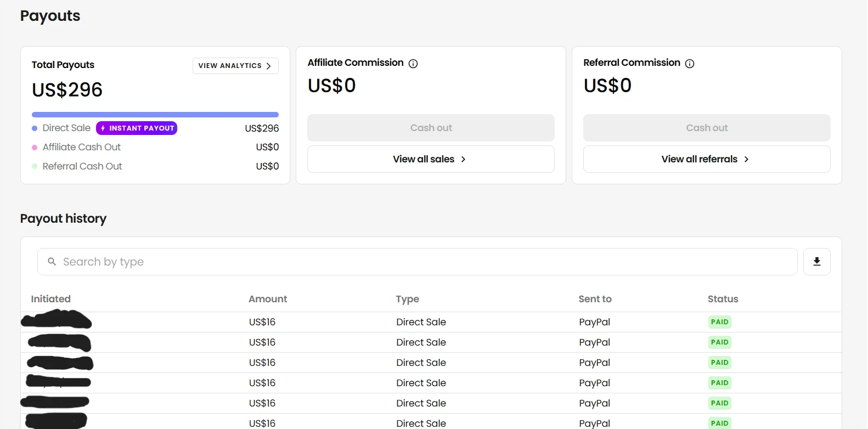Click the search magnifier icon
Viewport: 868px width, 429px height.
click(52, 262)
